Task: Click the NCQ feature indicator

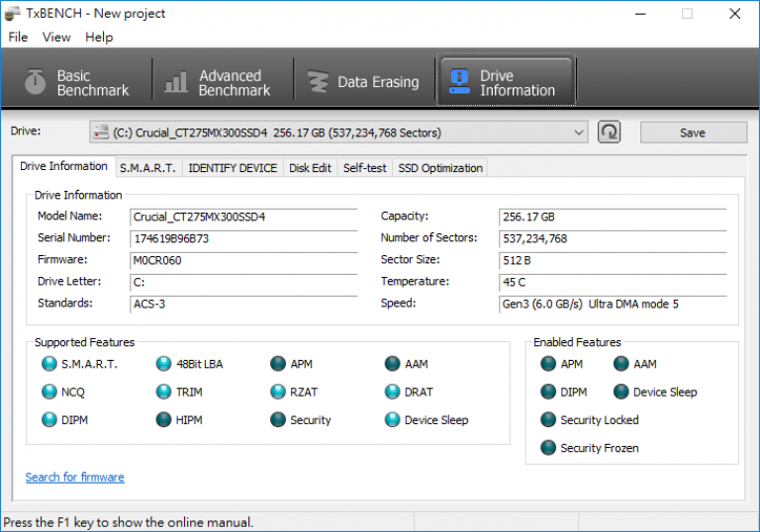Action: pyautogui.click(x=48, y=392)
